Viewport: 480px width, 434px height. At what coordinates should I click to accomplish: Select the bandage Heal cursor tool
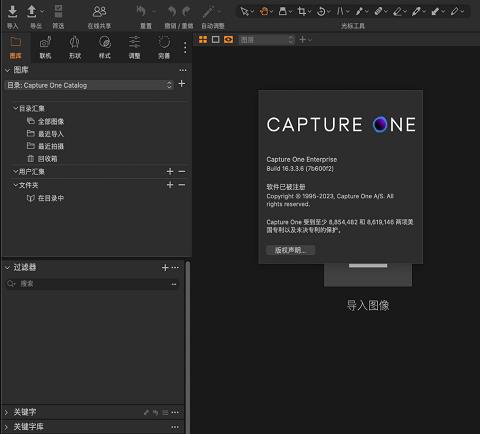pyautogui.click(x=378, y=12)
